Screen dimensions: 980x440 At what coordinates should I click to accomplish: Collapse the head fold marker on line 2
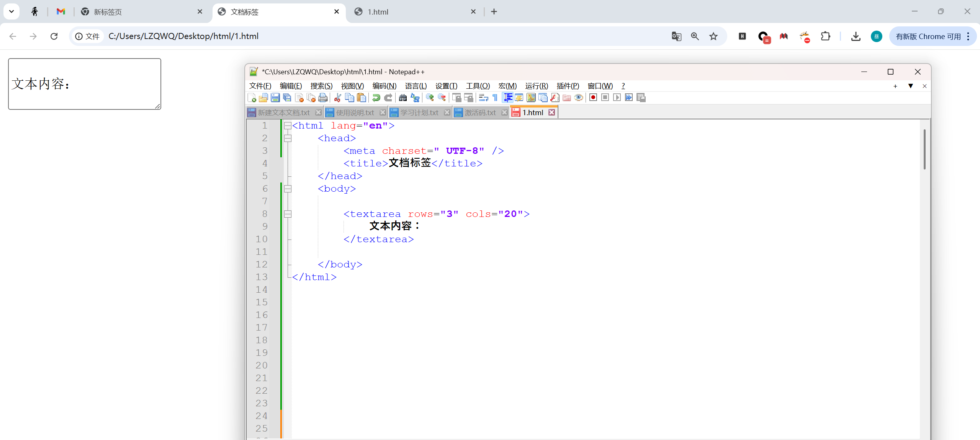click(288, 138)
